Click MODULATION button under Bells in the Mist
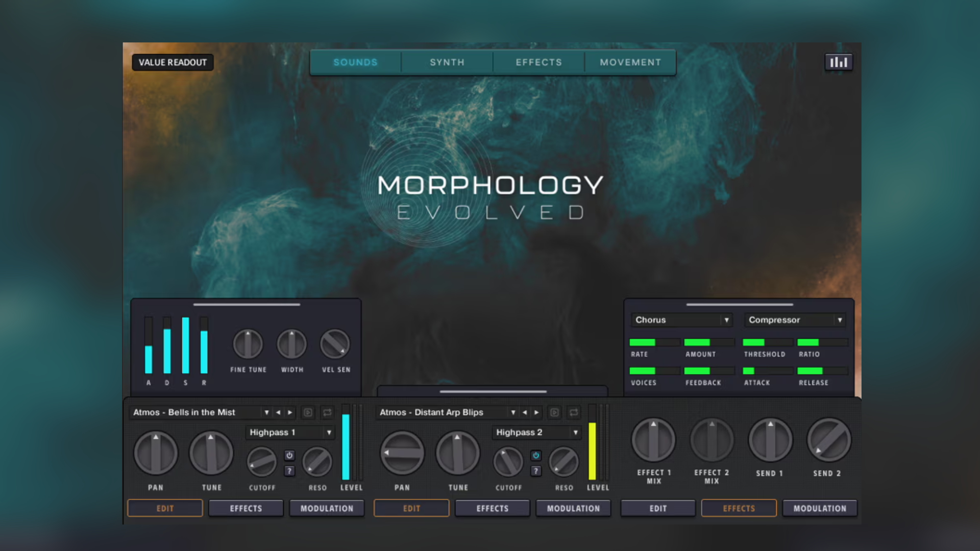The image size is (980, 551). 327,508
